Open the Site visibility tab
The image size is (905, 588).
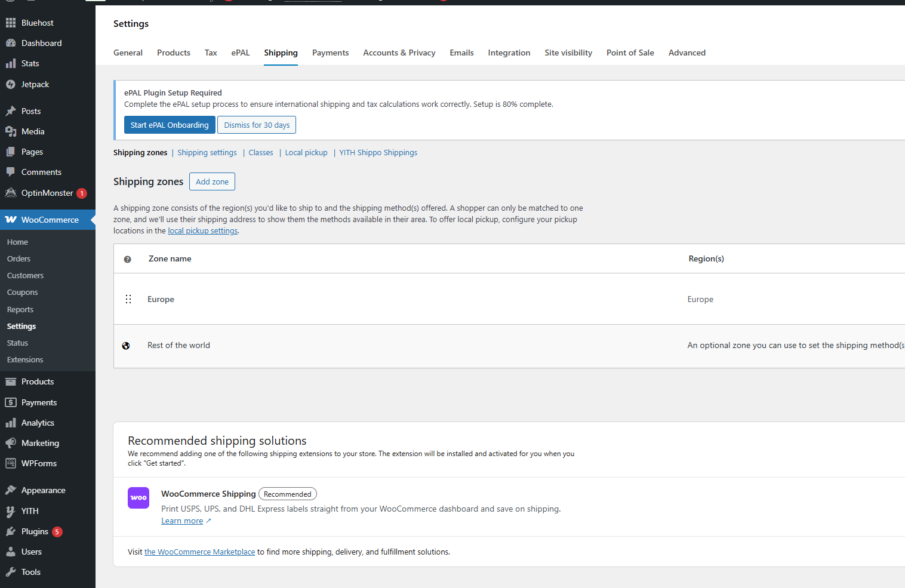click(x=568, y=53)
